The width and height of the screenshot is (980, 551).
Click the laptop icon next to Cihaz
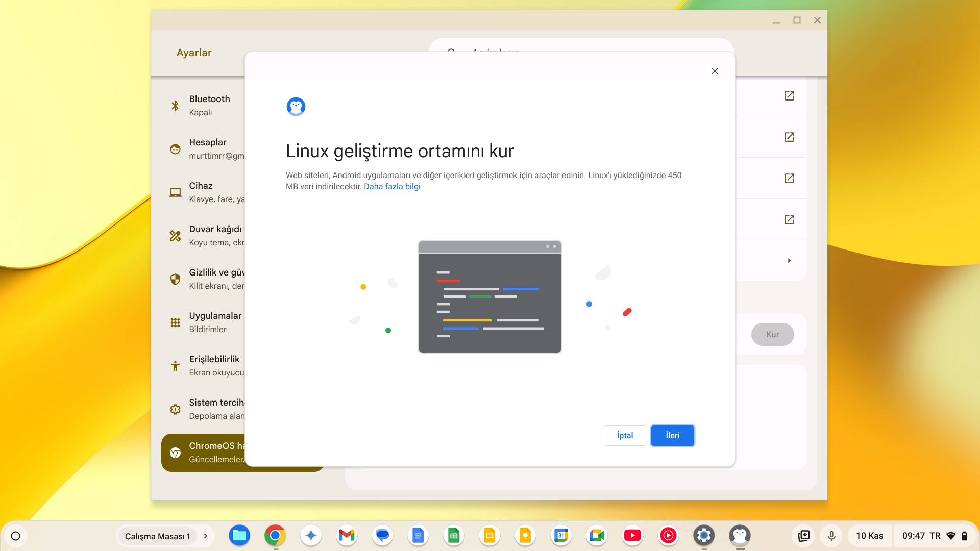tap(175, 192)
